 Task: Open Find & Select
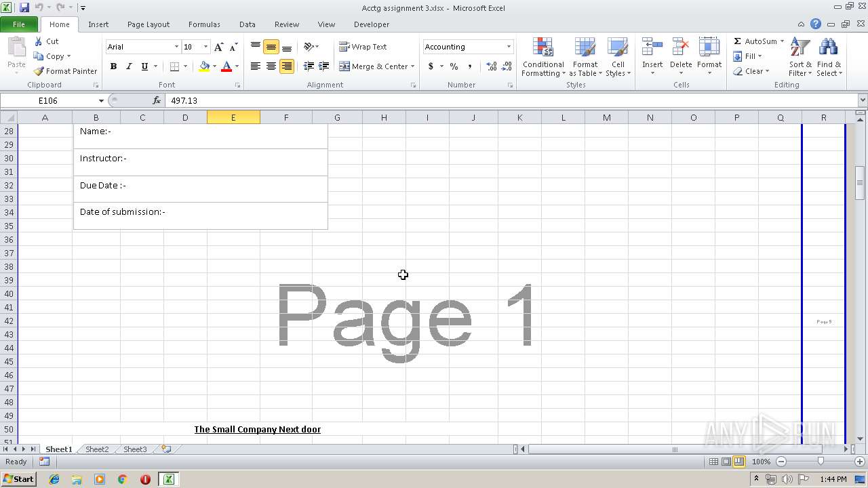click(x=829, y=57)
